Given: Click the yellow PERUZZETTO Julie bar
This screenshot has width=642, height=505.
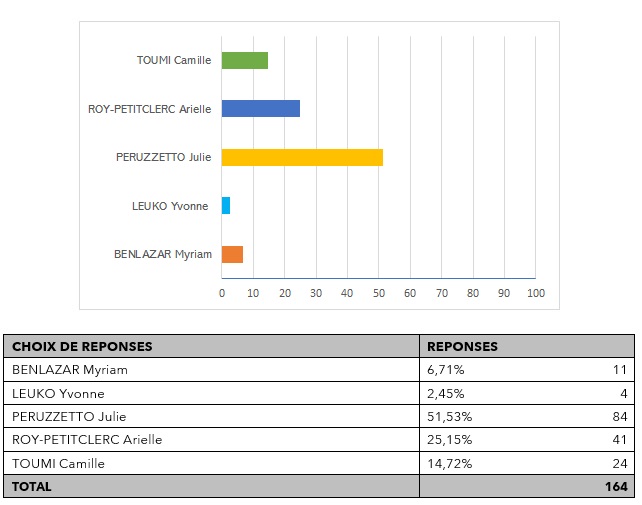Looking at the screenshot, I should click(x=301, y=157).
